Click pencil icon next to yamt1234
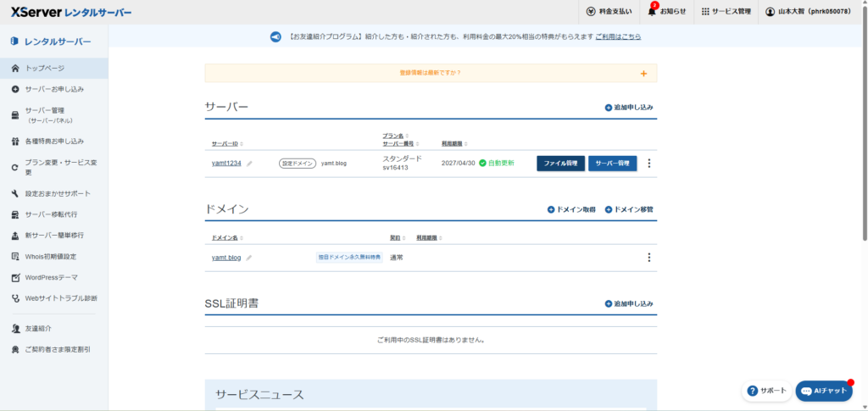The height and width of the screenshot is (411, 868). [x=249, y=164]
